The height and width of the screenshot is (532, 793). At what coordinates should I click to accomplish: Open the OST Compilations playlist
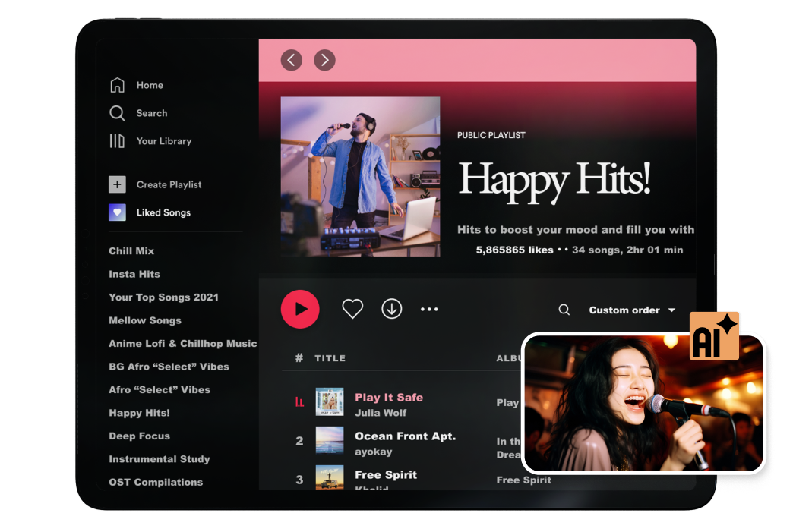click(156, 483)
